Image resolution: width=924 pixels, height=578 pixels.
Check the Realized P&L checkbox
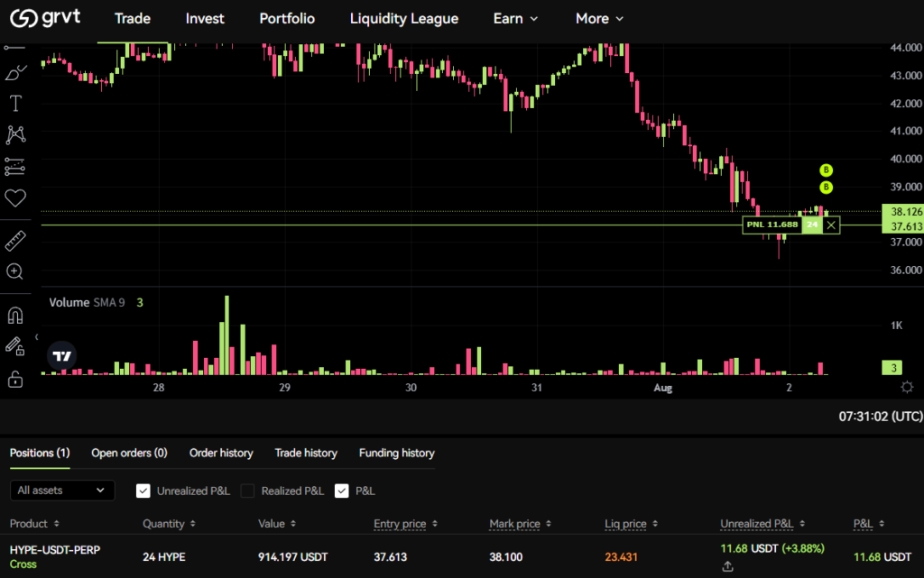(x=247, y=491)
